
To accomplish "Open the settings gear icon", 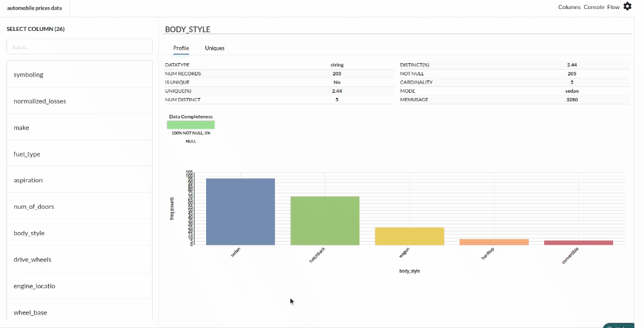I will click(627, 6).
